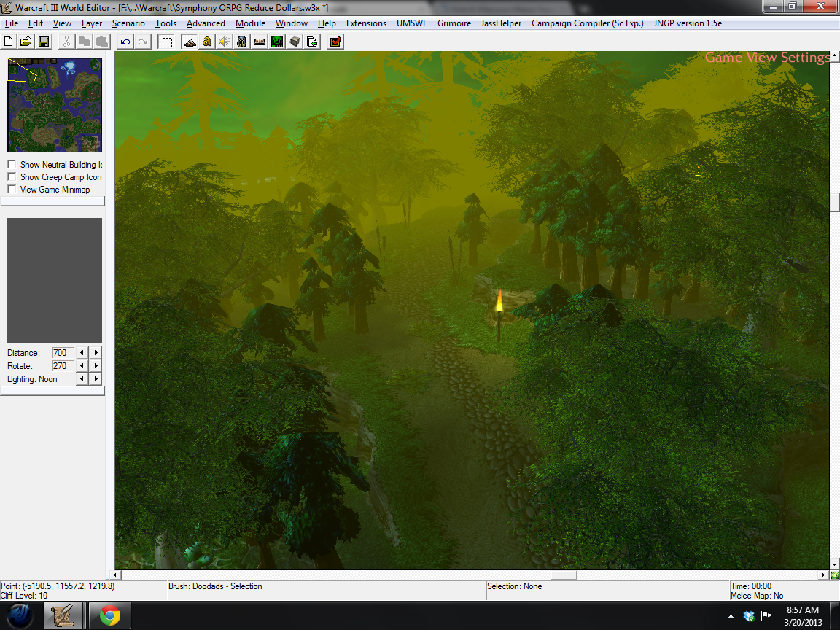
Task: Open the UMSWE menu
Action: [x=412, y=23]
